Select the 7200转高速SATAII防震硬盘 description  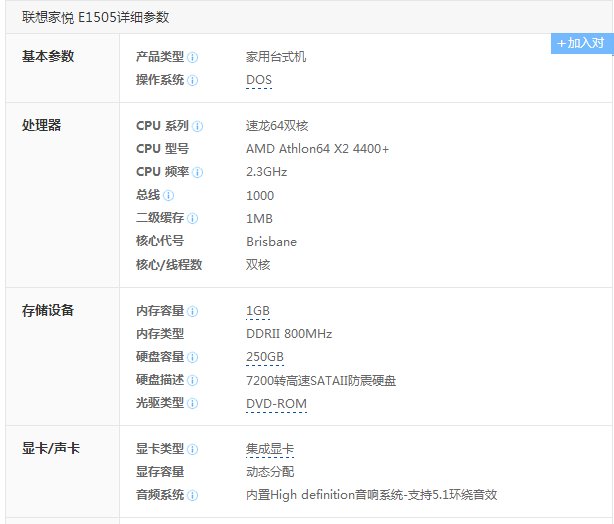(x=321, y=381)
